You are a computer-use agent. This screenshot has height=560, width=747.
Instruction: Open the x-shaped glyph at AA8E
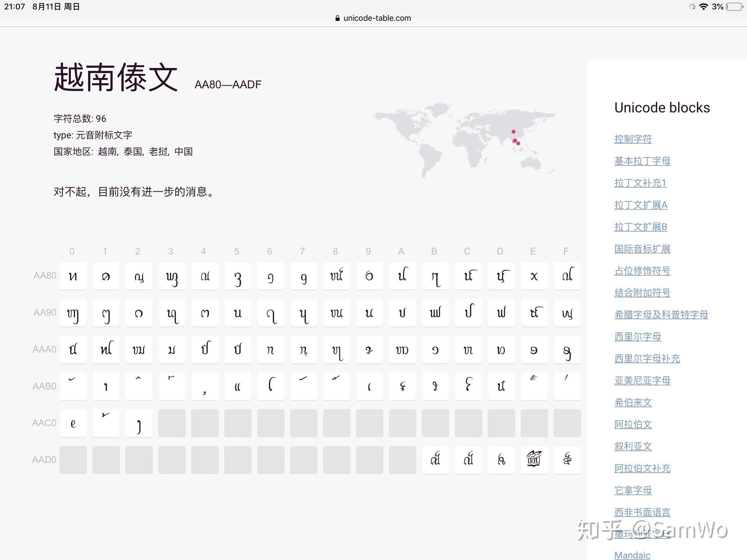pos(534,276)
